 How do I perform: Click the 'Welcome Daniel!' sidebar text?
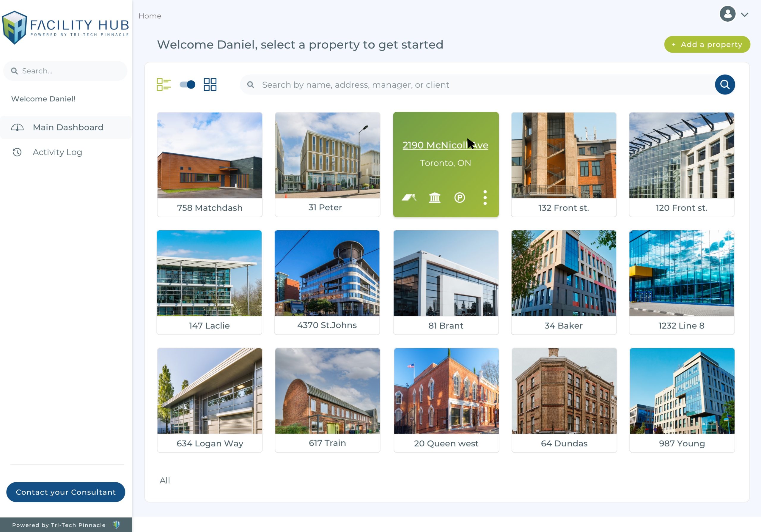point(43,99)
